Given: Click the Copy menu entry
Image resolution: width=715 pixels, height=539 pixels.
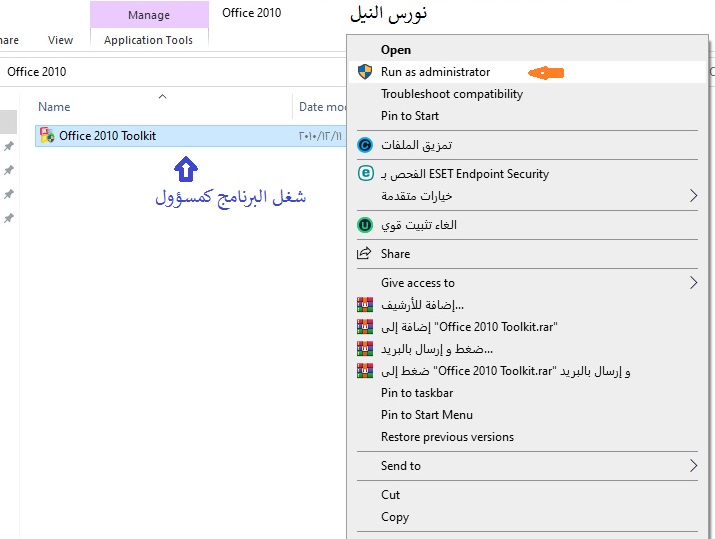Looking at the screenshot, I should point(395,517).
